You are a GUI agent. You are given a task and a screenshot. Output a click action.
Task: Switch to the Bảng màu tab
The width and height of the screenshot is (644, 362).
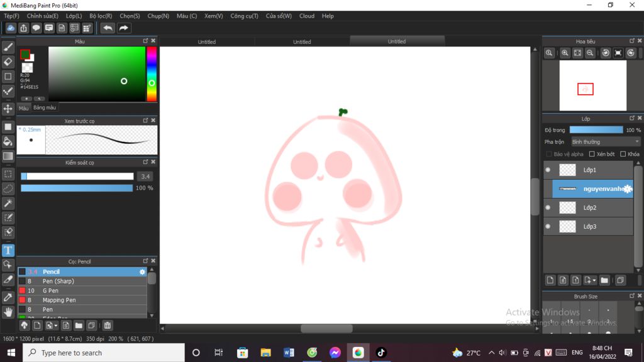click(x=45, y=107)
